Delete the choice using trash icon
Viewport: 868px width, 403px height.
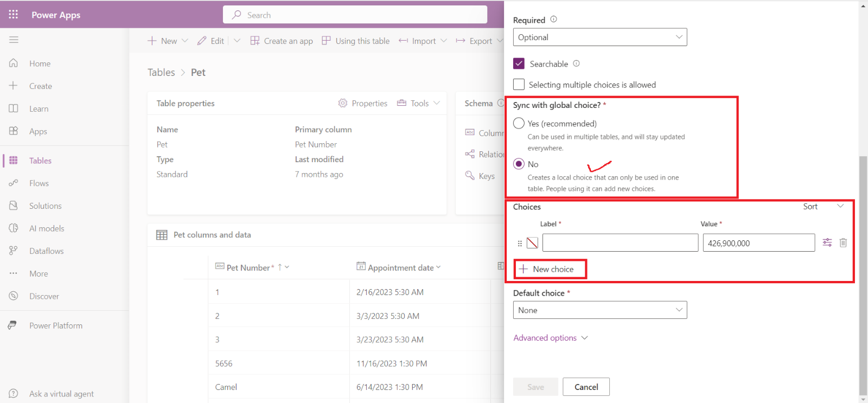coord(843,243)
